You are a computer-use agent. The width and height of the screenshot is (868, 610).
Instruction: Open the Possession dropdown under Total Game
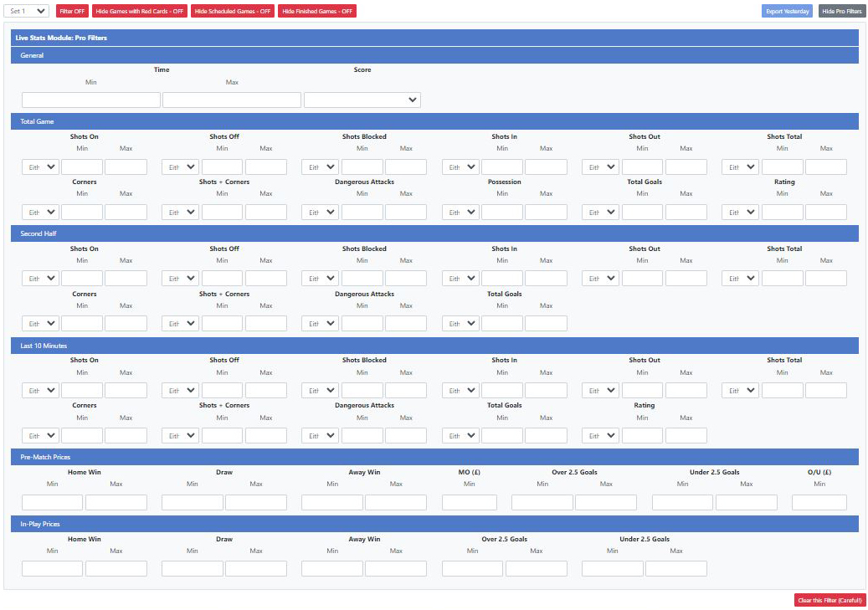pyautogui.click(x=460, y=212)
